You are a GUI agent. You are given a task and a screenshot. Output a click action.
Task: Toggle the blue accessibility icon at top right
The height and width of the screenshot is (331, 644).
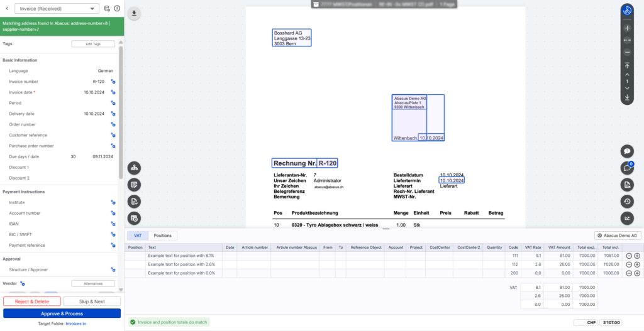[627, 10]
